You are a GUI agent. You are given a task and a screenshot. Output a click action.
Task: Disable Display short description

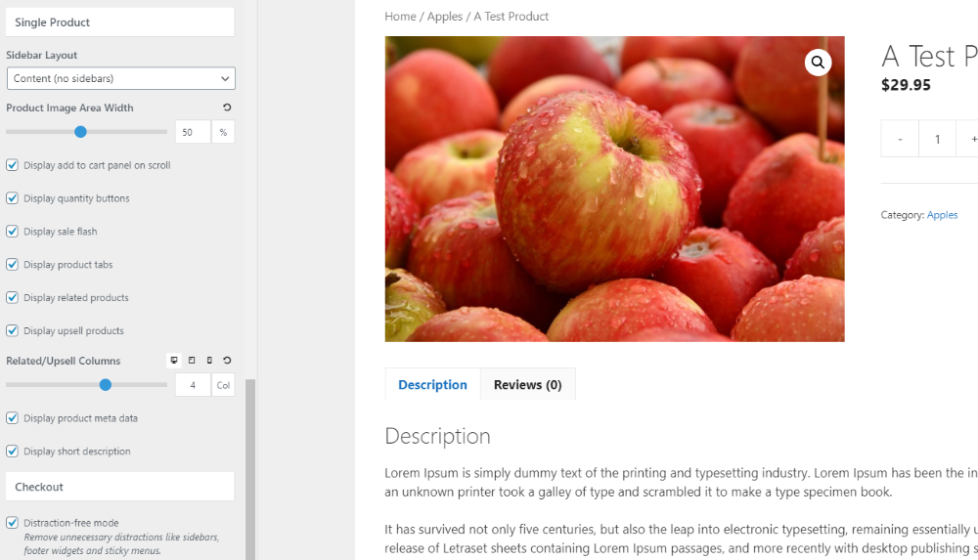coord(12,452)
